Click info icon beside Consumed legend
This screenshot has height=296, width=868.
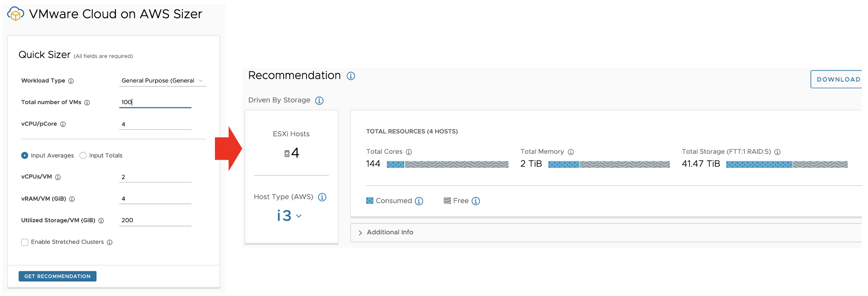tap(419, 201)
